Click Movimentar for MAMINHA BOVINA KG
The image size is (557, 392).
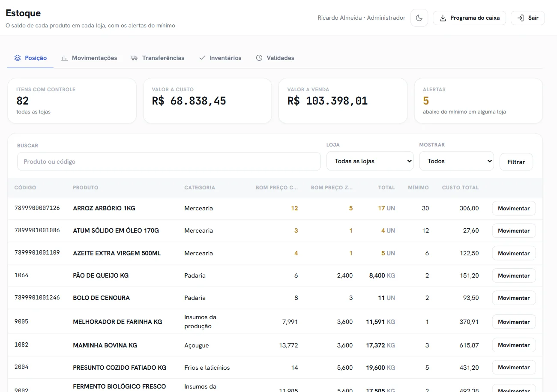coord(514,345)
